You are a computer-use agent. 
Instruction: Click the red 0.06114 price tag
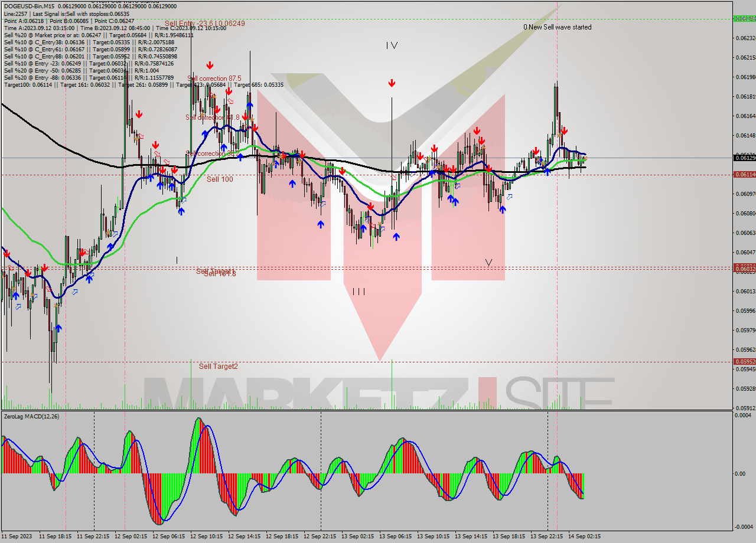coord(744,174)
